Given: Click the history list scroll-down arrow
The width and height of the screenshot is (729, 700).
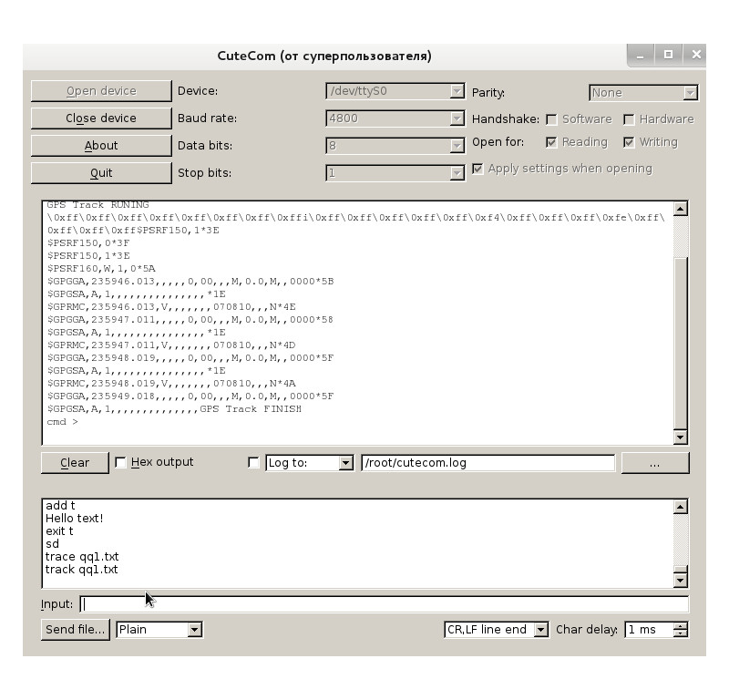Looking at the screenshot, I should click(x=680, y=580).
